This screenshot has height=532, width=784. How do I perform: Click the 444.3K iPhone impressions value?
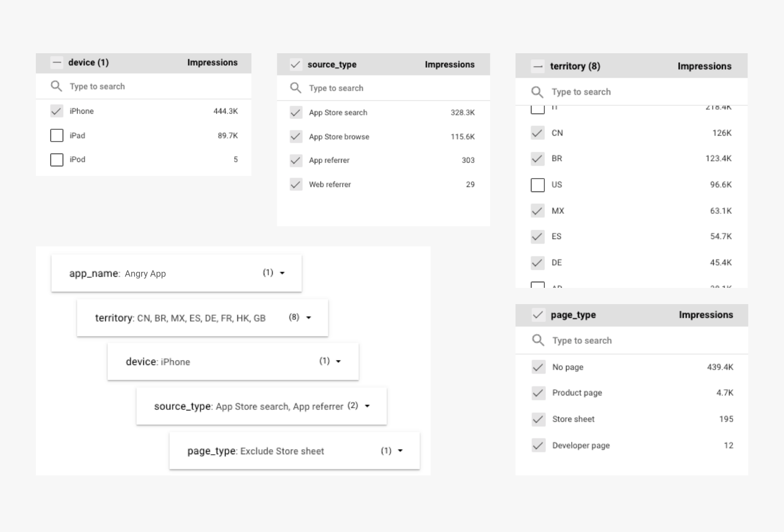[x=226, y=111]
